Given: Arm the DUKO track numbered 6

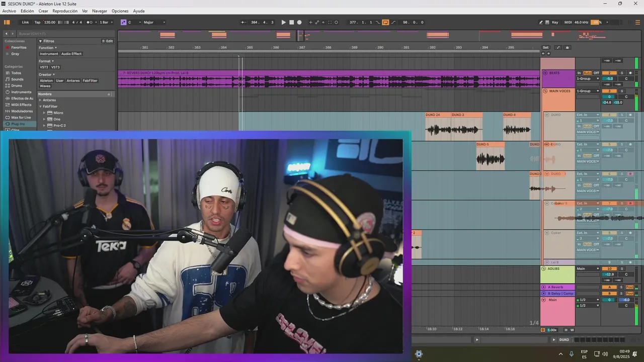Looking at the screenshot, I should [630, 173].
